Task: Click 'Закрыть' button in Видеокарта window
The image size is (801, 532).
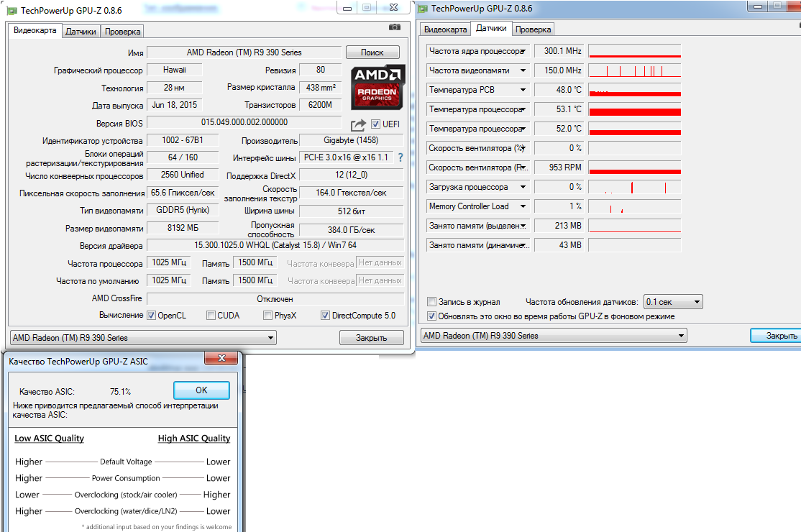Action: coord(372,337)
